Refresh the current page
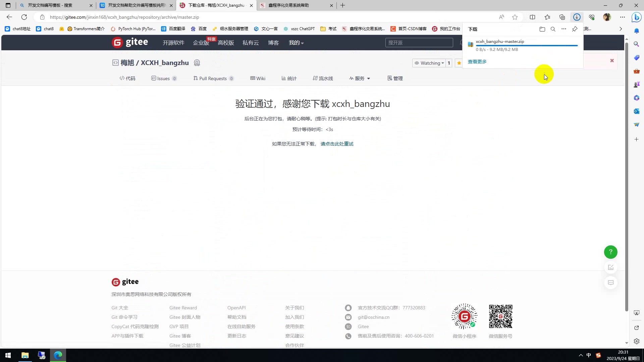Image resolution: width=644 pixels, height=362 pixels. pyautogui.click(x=24, y=17)
